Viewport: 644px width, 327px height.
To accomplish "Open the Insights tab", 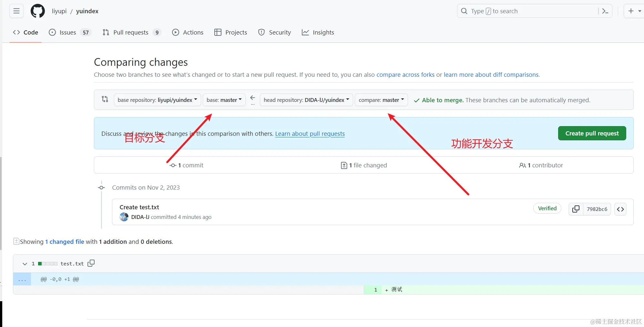I will pos(318,32).
